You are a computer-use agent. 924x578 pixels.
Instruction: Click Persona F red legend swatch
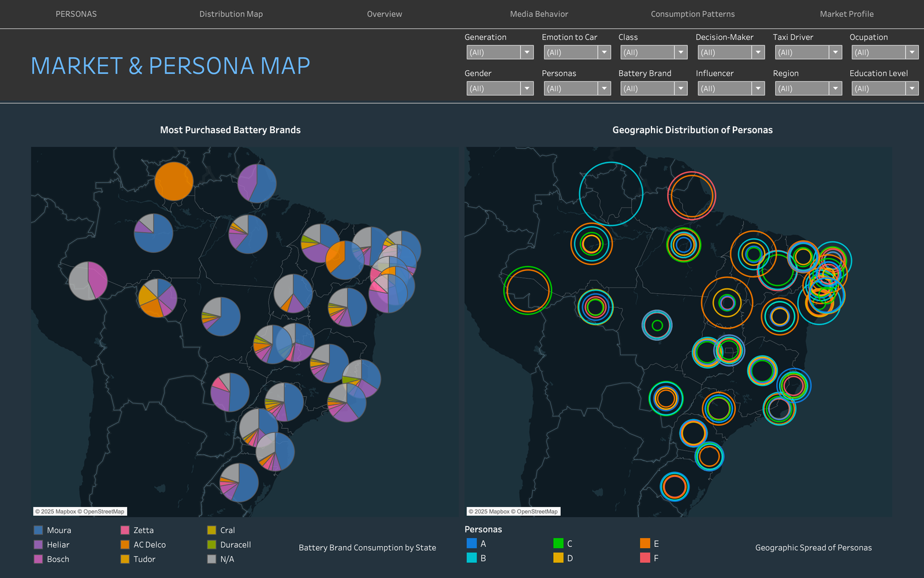pos(645,558)
